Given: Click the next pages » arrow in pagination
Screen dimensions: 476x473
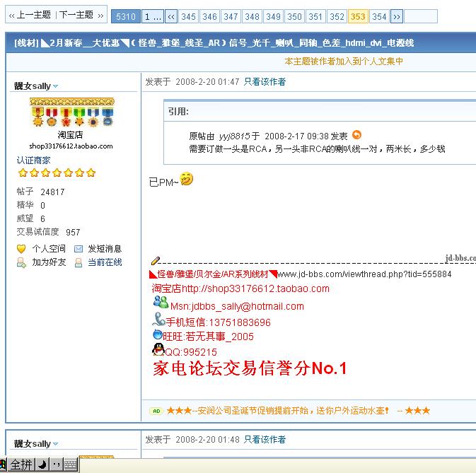Looking at the screenshot, I should coord(397,16).
